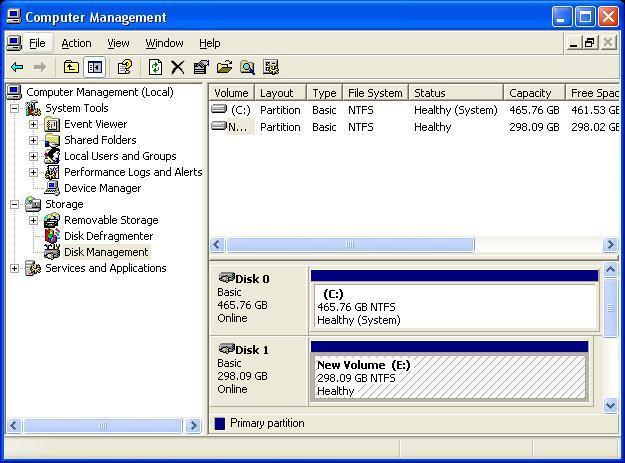Viewport: 625px width, 463px height.
Task: Select the Disk Defragmenter tree item
Action: tap(108, 236)
